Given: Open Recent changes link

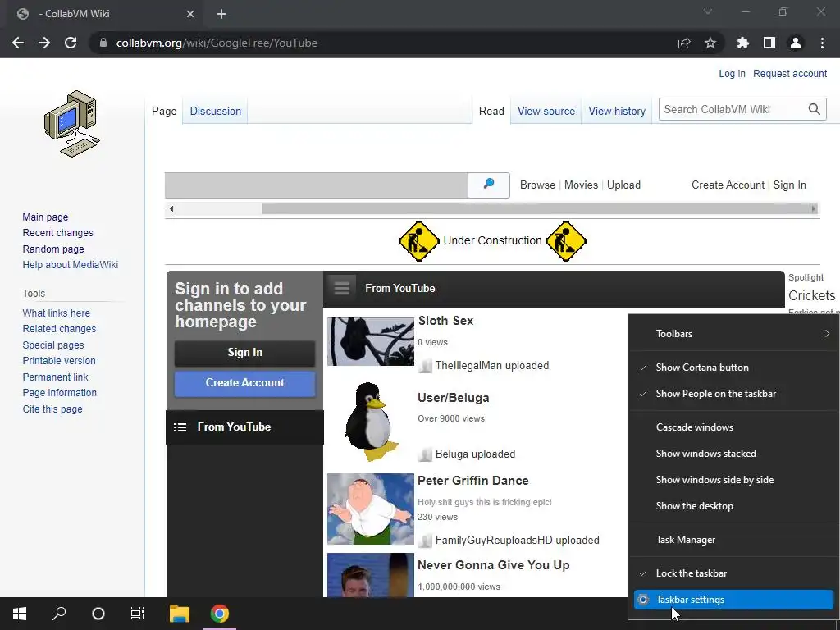Looking at the screenshot, I should tap(58, 233).
